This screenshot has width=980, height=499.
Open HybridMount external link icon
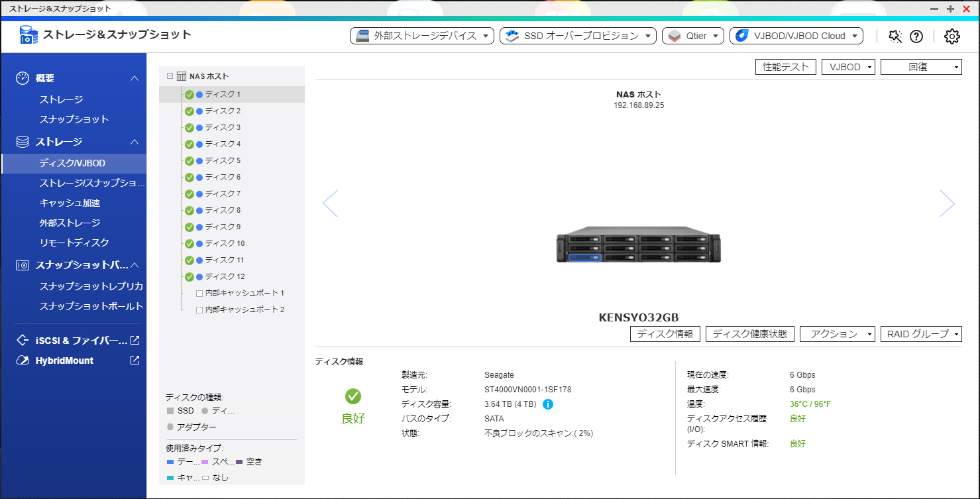point(135,360)
